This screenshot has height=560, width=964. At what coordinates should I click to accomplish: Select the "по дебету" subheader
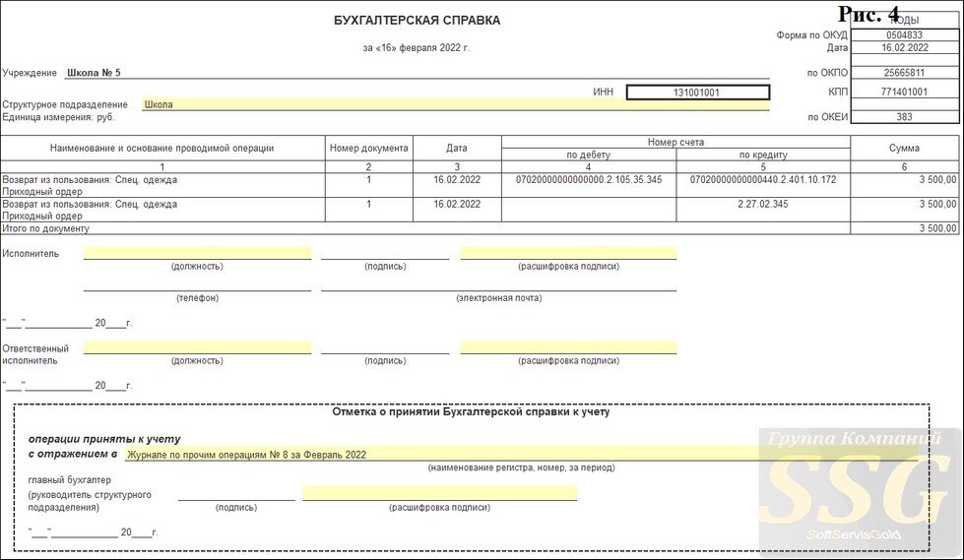click(x=589, y=155)
